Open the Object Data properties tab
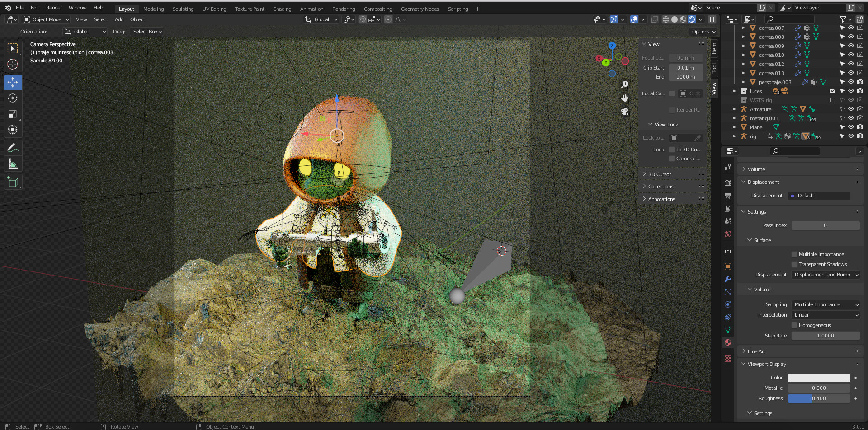 [x=728, y=330]
